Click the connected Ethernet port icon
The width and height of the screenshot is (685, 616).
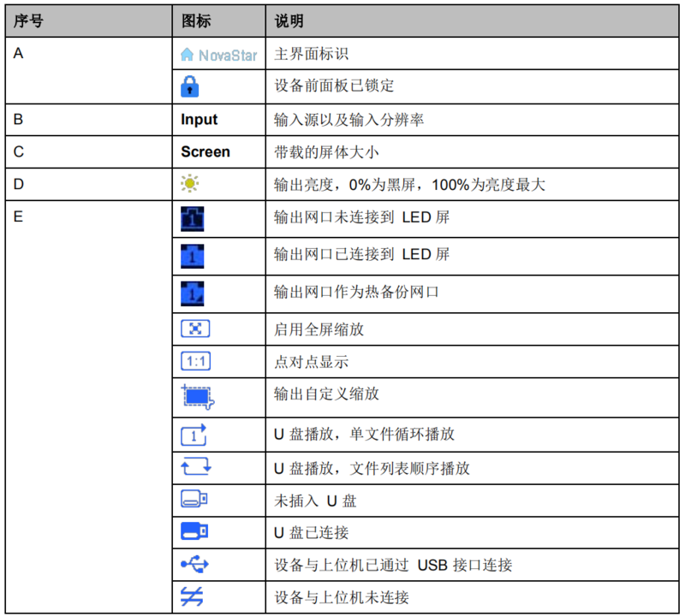pyautogui.click(x=192, y=257)
